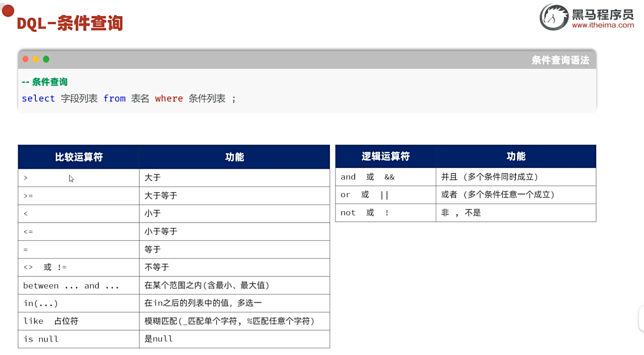
Task: Select the 小于 cell
Action: click(x=235, y=213)
